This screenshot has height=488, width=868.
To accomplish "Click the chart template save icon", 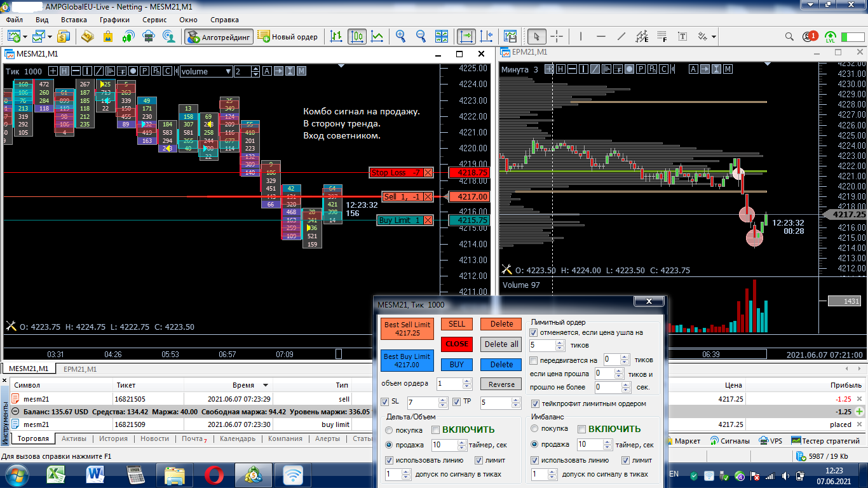I will click(510, 37).
